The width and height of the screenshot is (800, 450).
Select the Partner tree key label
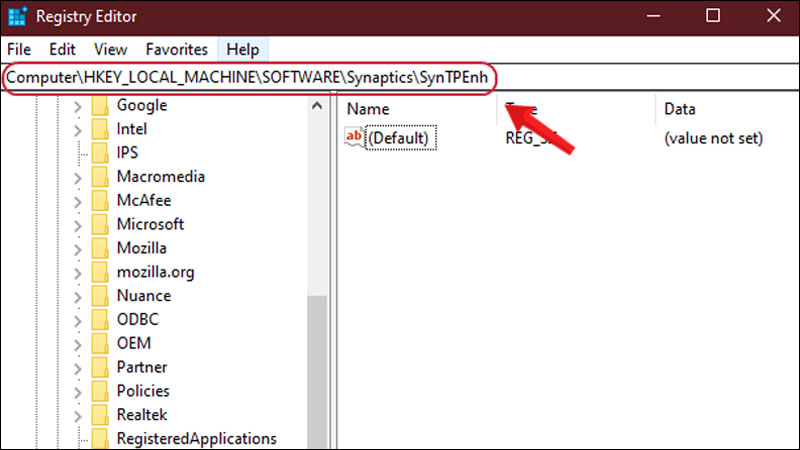[142, 367]
